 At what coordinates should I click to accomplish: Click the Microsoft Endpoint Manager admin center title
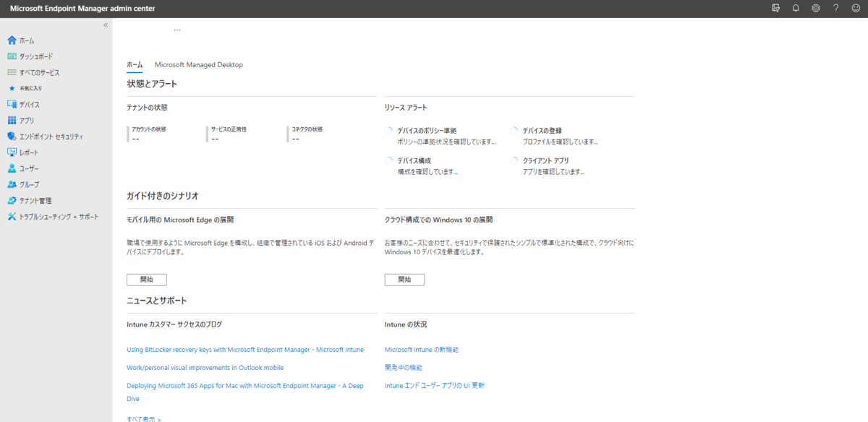pos(82,9)
